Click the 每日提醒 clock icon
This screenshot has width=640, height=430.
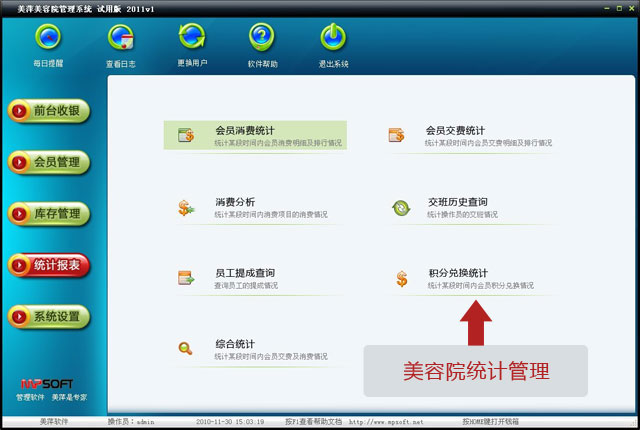(48, 38)
